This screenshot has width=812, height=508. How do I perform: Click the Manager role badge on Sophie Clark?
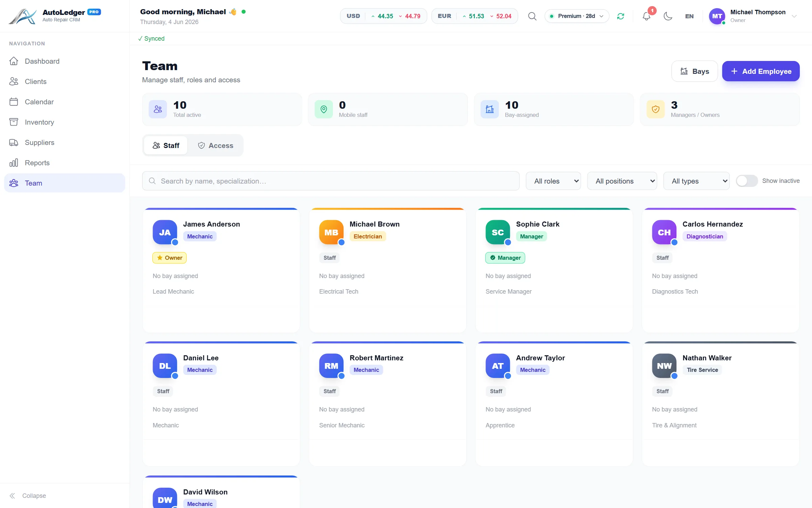coord(505,258)
